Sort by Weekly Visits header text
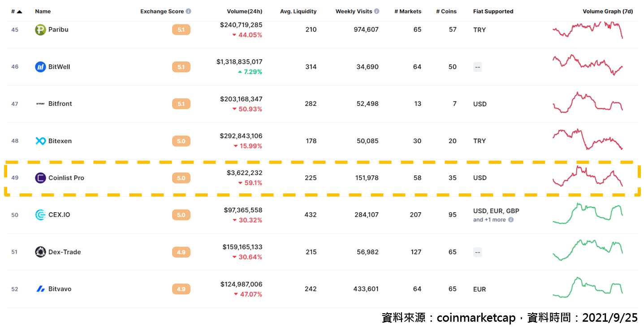This screenshot has width=644, height=328. [354, 11]
